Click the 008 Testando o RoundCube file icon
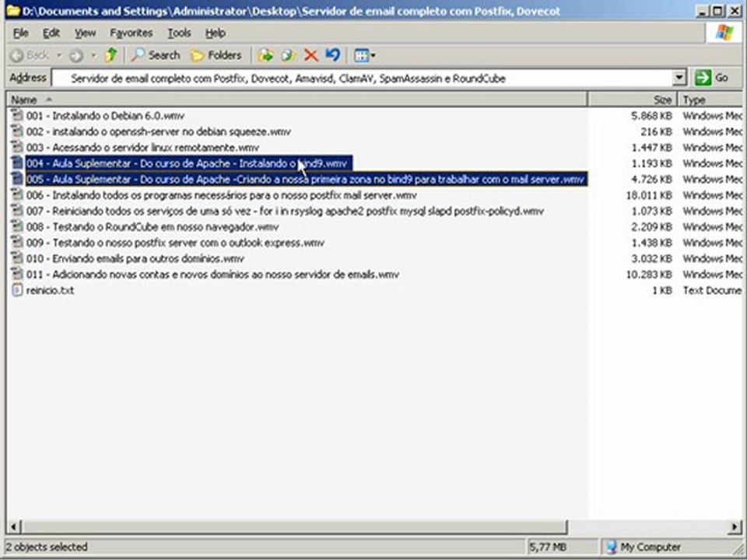Image resolution: width=747 pixels, height=560 pixels. tap(17, 226)
